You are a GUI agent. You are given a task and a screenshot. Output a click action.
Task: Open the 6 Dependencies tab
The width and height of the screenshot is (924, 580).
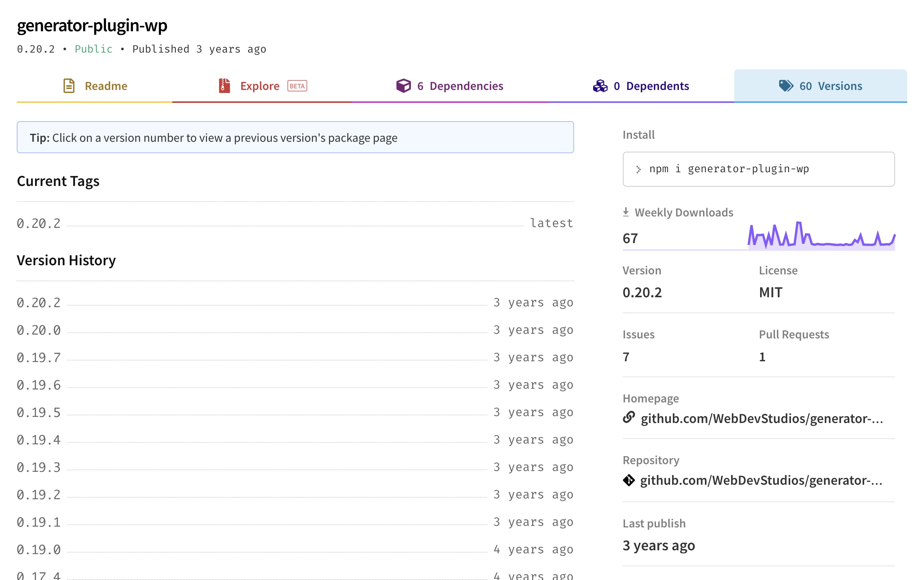pyautogui.click(x=449, y=86)
